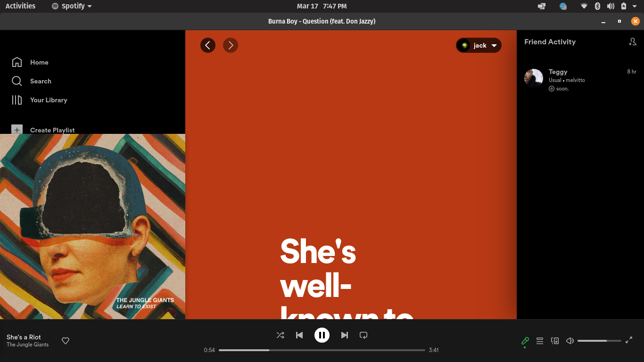
Task: Mute using the volume speaker icon
Action: point(570,341)
